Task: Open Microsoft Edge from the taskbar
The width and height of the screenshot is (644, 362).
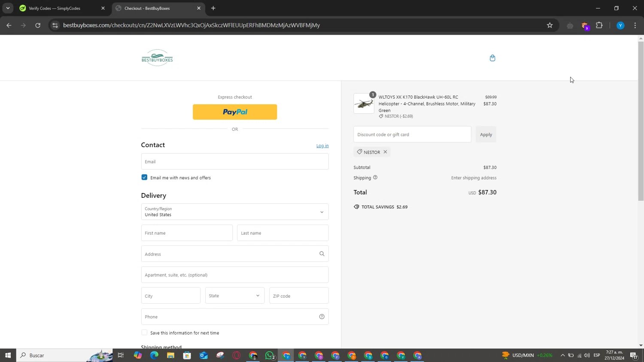Action: [154, 355]
